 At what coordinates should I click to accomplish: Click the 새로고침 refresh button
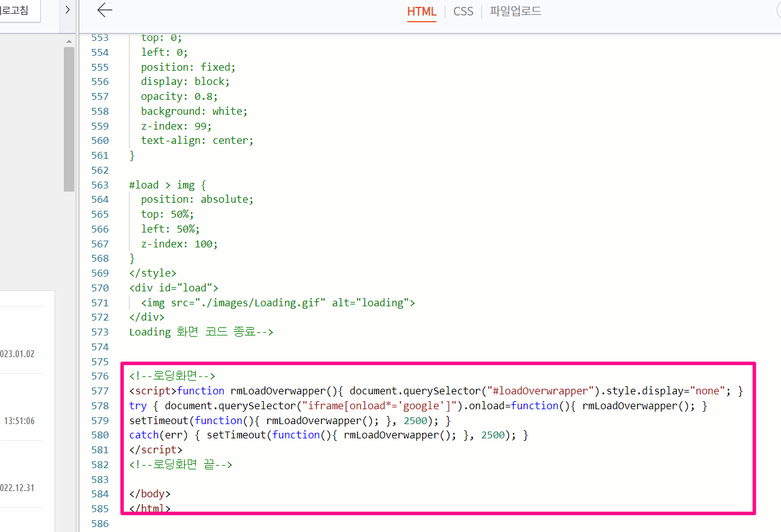pos(19,11)
